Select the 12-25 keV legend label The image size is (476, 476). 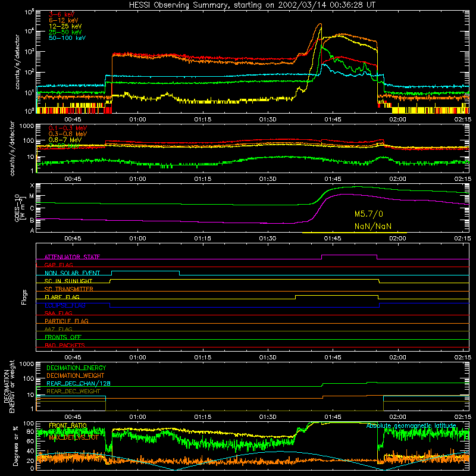tap(65, 26)
